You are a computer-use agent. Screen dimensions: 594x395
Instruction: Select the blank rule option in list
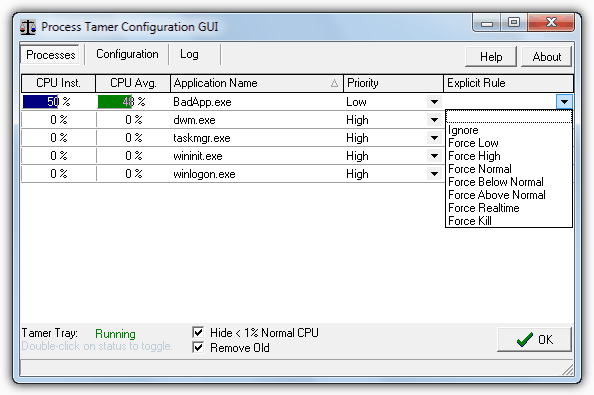[509, 117]
